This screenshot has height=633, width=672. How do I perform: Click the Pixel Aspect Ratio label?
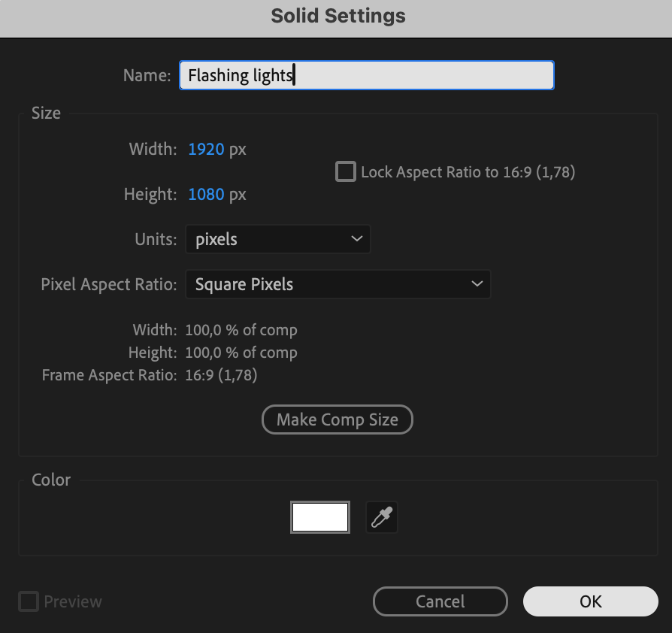pyautogui.click(x=109, y=285)
